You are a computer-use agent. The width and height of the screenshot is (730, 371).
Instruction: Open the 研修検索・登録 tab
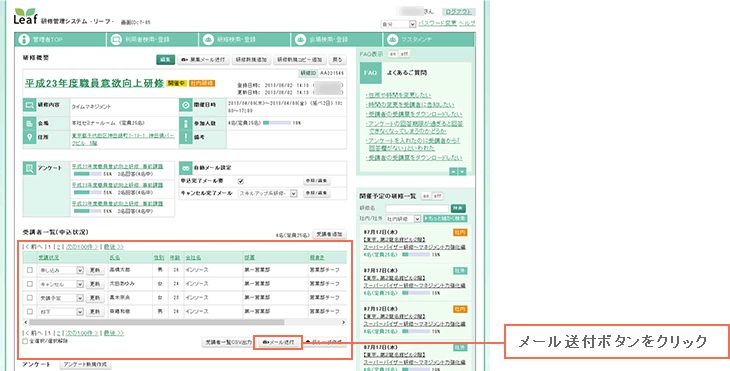pyautogui.click(x=245, y=40)
